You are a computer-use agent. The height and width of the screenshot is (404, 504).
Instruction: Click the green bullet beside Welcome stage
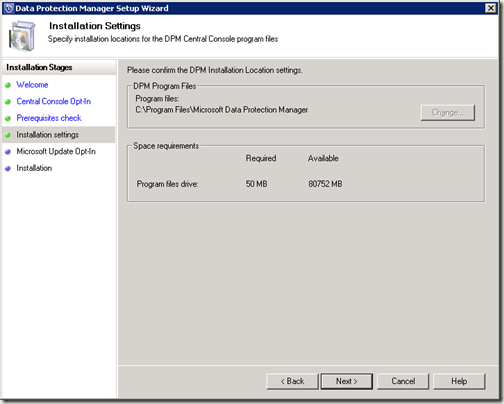[x=8, y=85]
